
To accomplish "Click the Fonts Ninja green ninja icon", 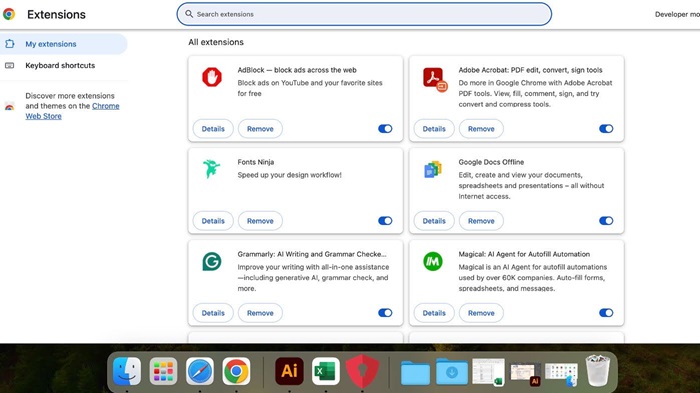I will point(211,169).
